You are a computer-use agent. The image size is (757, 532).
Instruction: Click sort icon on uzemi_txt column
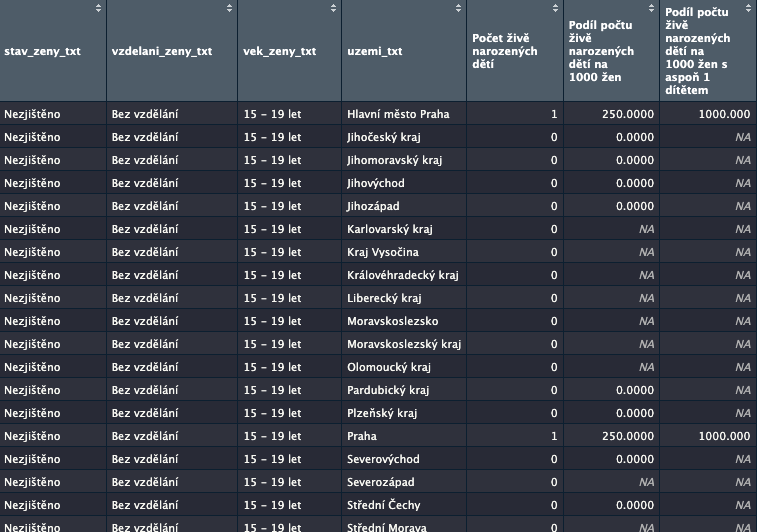click(458, 9)
